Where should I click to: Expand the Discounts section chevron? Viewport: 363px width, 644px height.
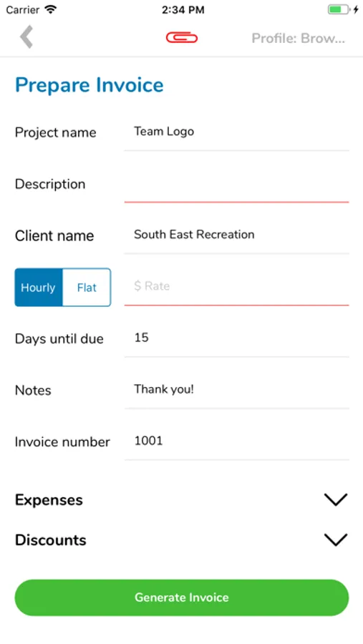(x=336, y=540)
